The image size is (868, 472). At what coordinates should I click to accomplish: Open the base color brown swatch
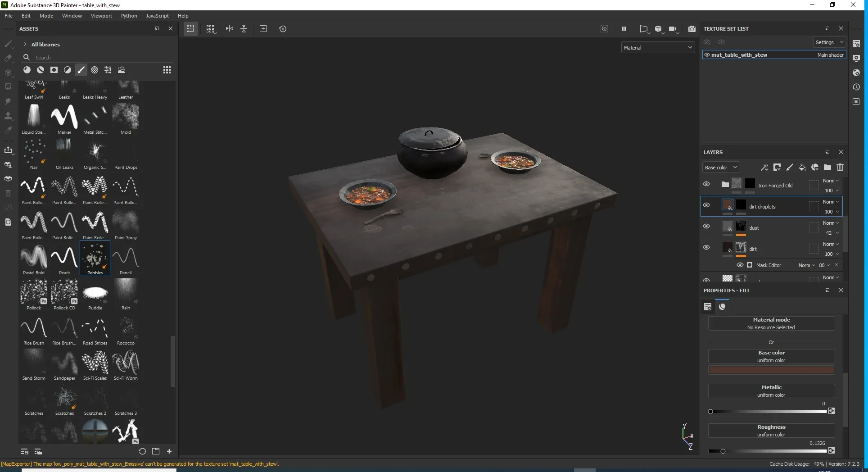pos(771,370)
